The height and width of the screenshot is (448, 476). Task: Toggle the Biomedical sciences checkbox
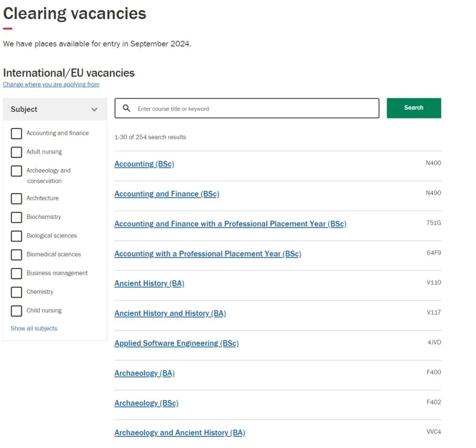click(16, 255)
